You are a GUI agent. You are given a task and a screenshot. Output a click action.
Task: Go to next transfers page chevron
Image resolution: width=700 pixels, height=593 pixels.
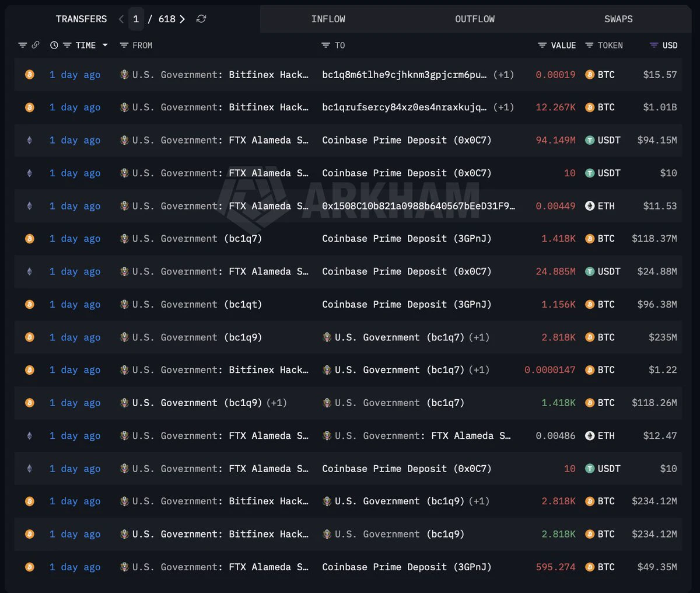(182, 19)
